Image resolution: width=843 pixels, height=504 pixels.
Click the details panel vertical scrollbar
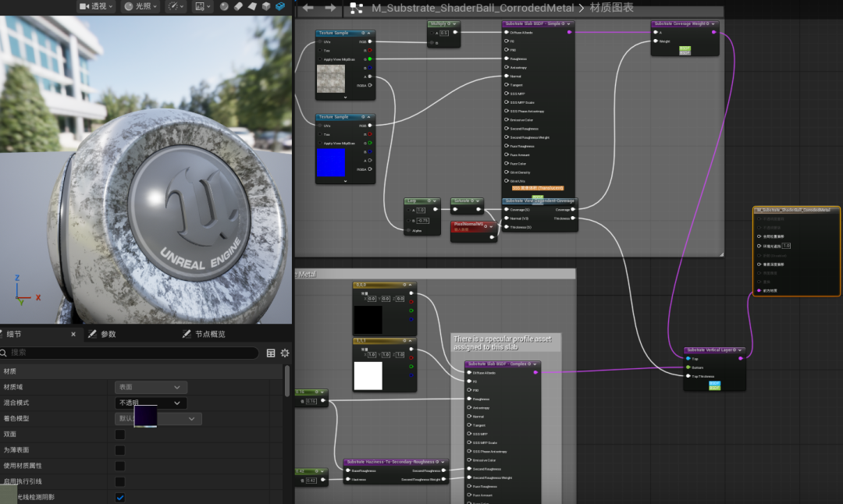287,381
